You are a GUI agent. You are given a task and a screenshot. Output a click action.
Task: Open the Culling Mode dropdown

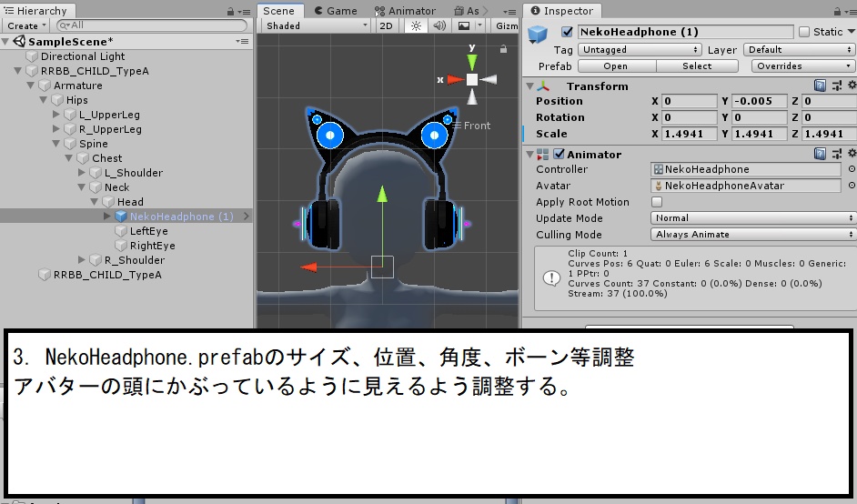click(752, 235)
